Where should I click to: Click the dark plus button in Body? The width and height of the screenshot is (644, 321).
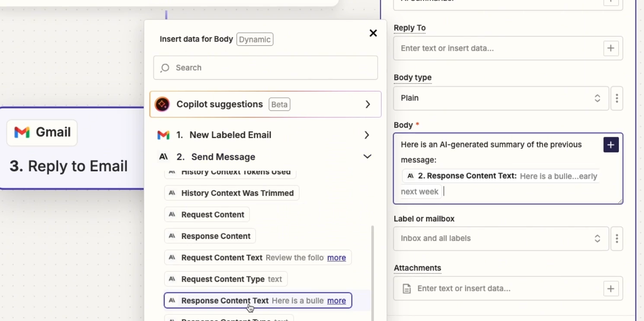(x=611, y=145)
